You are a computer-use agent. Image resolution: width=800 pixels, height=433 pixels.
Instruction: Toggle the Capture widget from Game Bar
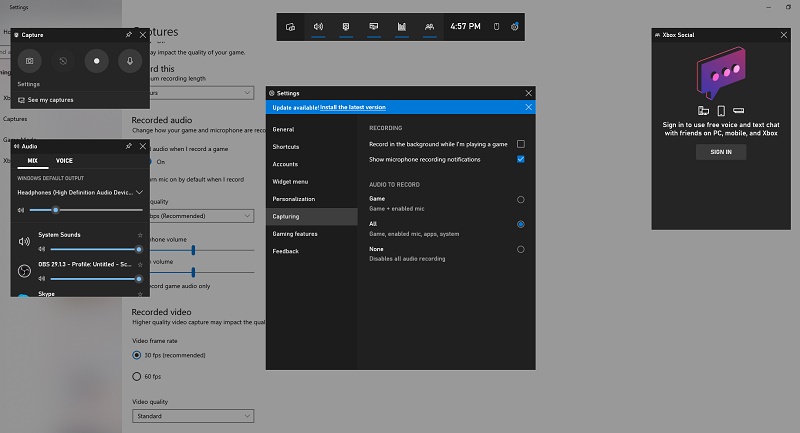(346, 27)
